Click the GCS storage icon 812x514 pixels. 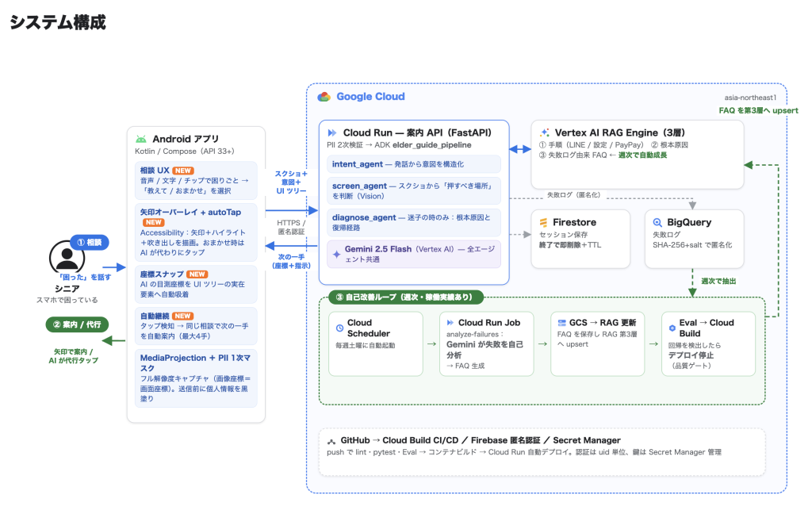[x=562, y=322]
